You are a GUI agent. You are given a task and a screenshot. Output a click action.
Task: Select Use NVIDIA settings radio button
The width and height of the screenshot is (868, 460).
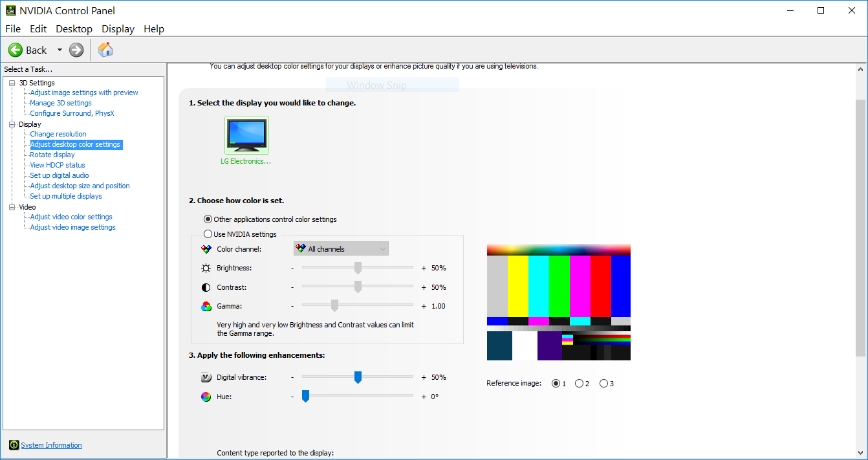(208, 234)
